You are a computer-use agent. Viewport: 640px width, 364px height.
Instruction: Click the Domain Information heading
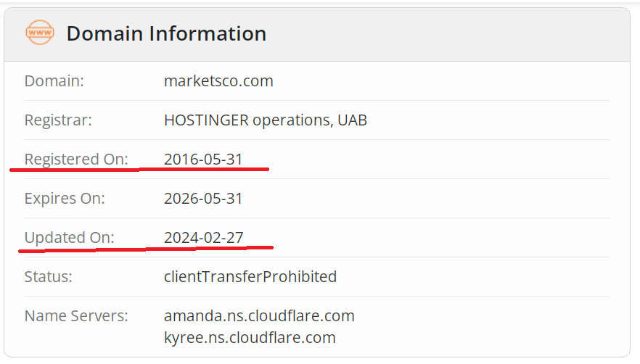tap(166, 33)
